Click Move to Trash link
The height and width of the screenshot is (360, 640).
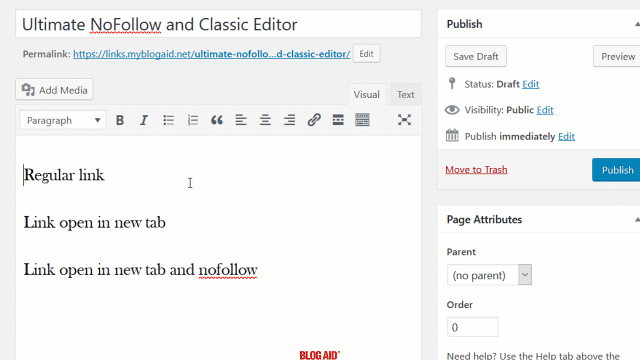coord(476,169)
